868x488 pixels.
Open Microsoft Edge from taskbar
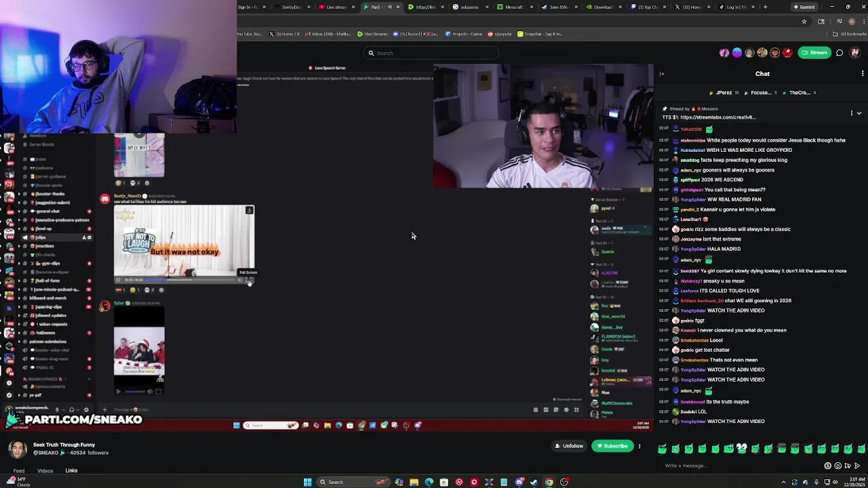(429, 482)
